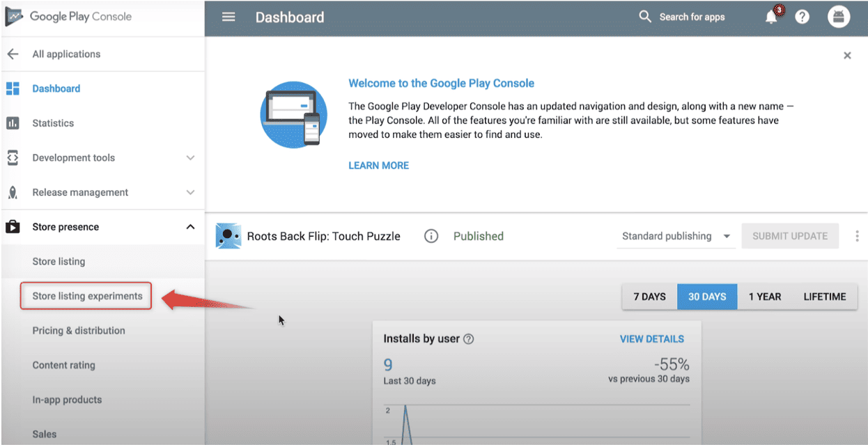
Task: Select Dashboard in the sidebar
Action: (x=56, y=88)
